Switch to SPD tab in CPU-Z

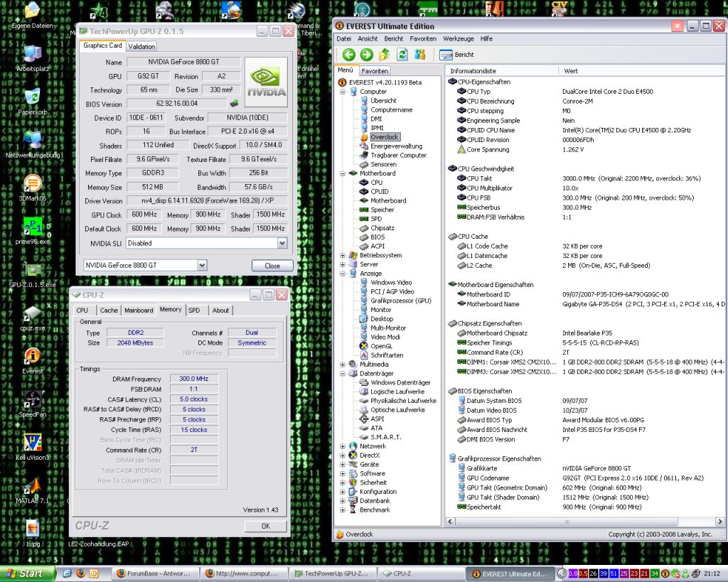(194, 311)
